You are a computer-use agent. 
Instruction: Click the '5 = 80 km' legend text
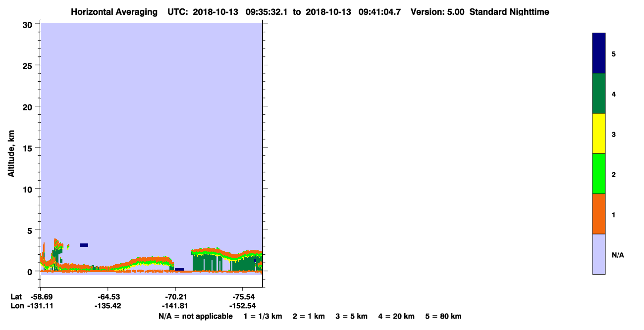[x=443, y=316]
